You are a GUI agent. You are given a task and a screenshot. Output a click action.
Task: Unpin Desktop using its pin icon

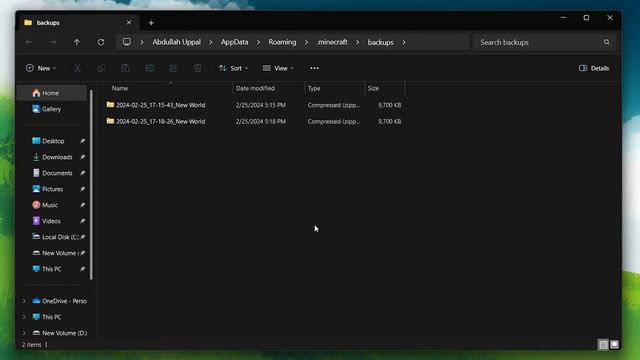click(x=82, y=141)
